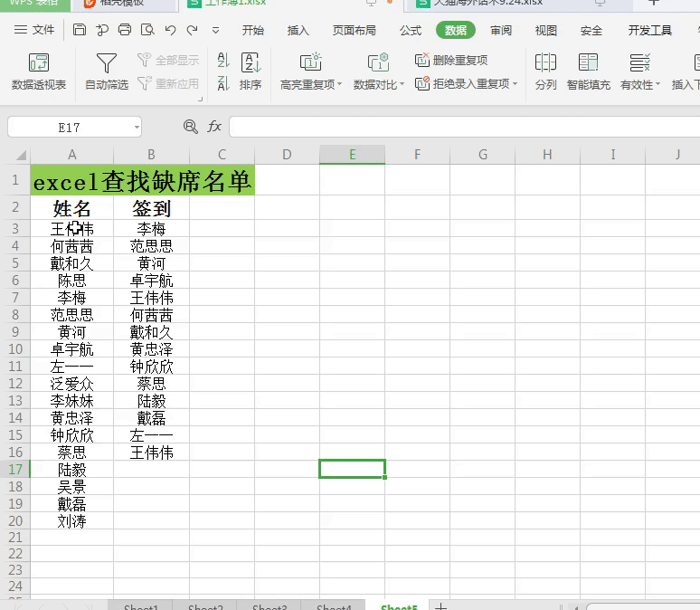Switch to the Sheet3 tab

point(270,606)
